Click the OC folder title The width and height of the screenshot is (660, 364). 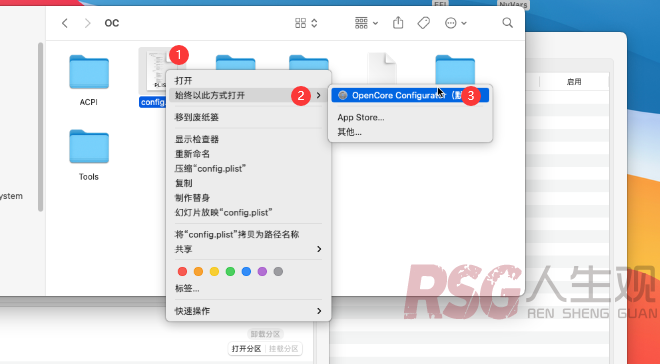[x=112, y=23]
